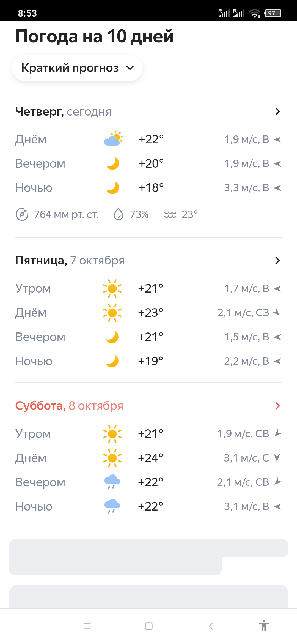The height and width of the screenshot is (644, 297).
Task: Expand Четверг forecast details chevron
Action: point(277,111)
